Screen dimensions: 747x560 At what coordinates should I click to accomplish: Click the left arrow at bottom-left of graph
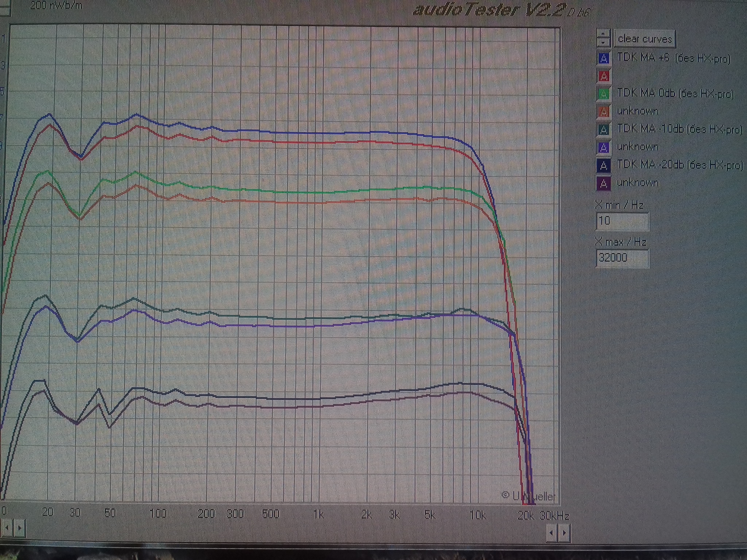pos(7,528)
